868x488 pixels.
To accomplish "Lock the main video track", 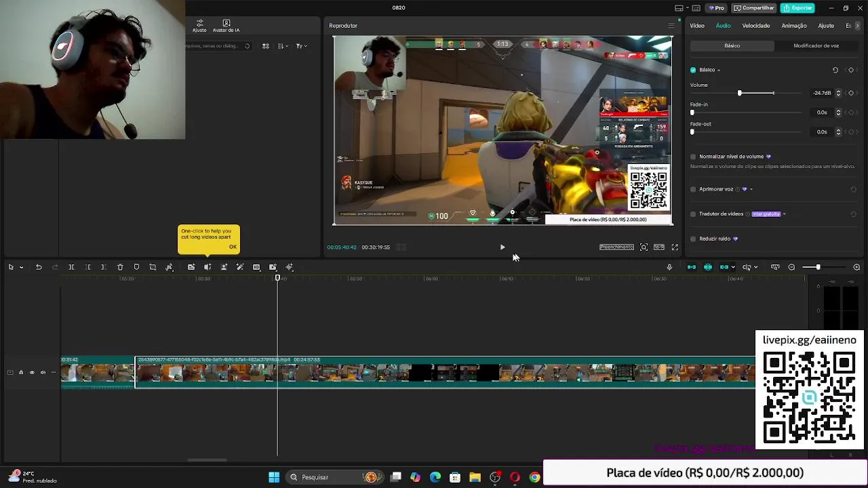I will pyautogui.click(x=20, y=372).
